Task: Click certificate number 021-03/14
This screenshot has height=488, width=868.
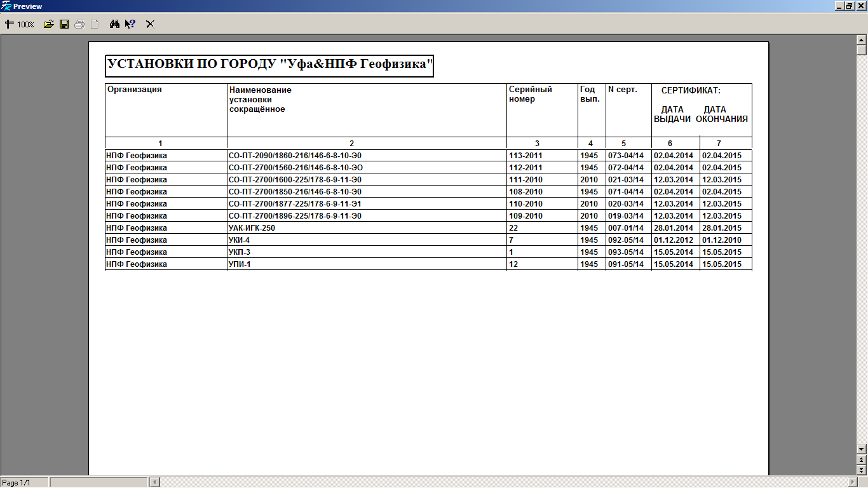Action: pos(626,180)
